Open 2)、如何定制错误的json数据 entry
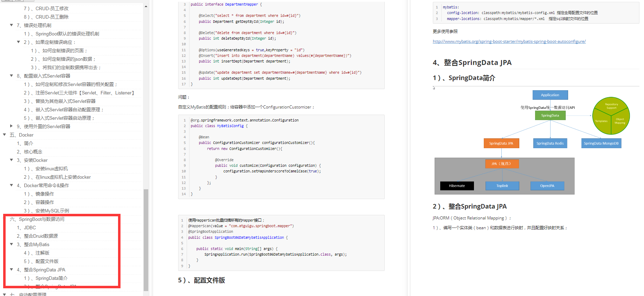This screenshot has width=644, height=296. pos(63,59)
